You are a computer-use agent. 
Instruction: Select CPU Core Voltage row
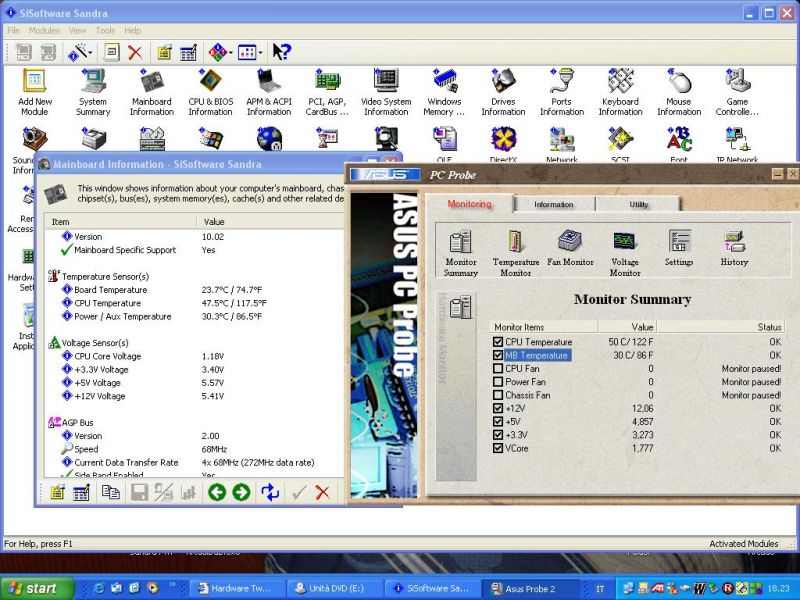coord(194,356)
